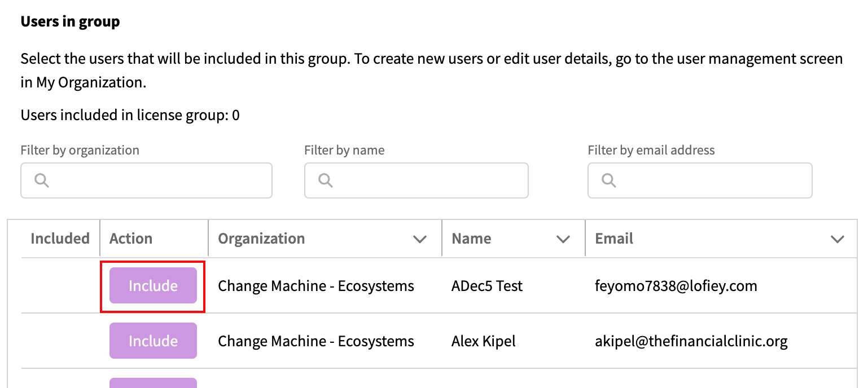Select the Included column header

point(60,239)
